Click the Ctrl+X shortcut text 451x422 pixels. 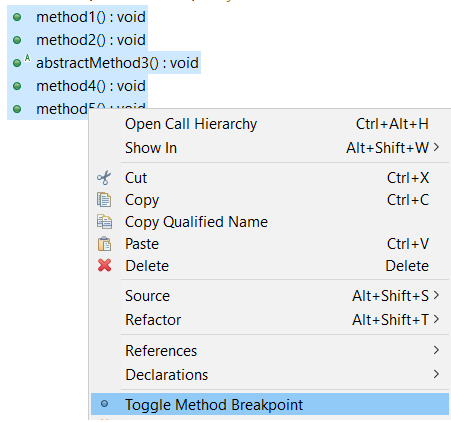[408, 178]
